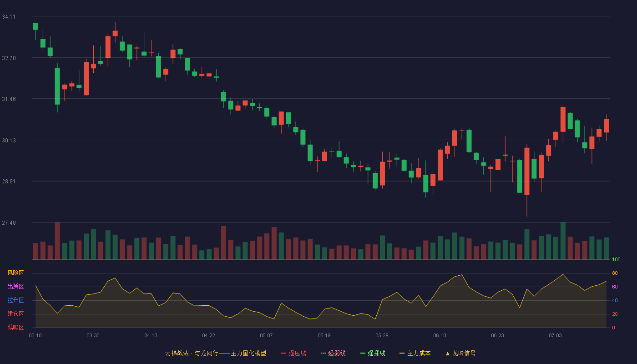
Task: Select the 03-30 date label
Action: [93, 335]
